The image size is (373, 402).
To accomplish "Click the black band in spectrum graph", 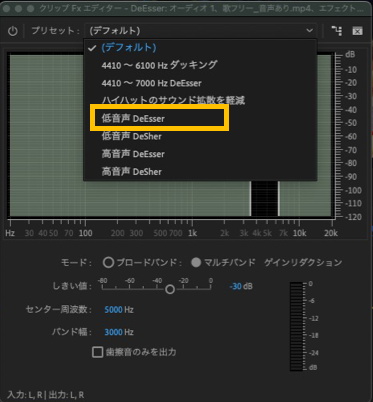I will [x=264, y=198].
